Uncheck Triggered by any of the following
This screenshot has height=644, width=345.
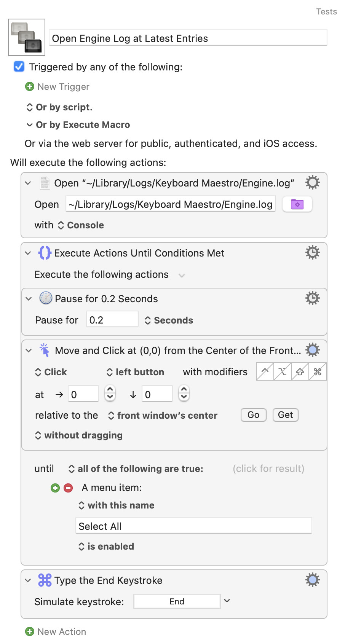click(19, 67)
